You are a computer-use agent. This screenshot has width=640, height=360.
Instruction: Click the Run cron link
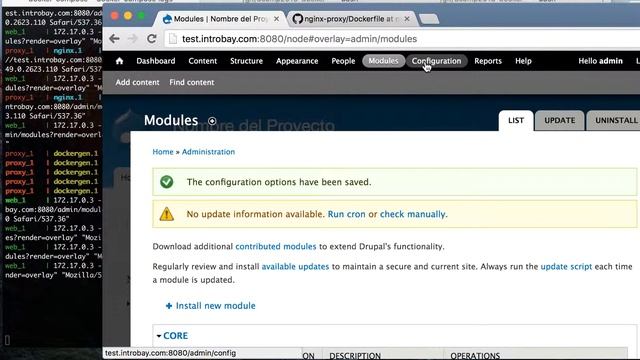pos(347,214)
